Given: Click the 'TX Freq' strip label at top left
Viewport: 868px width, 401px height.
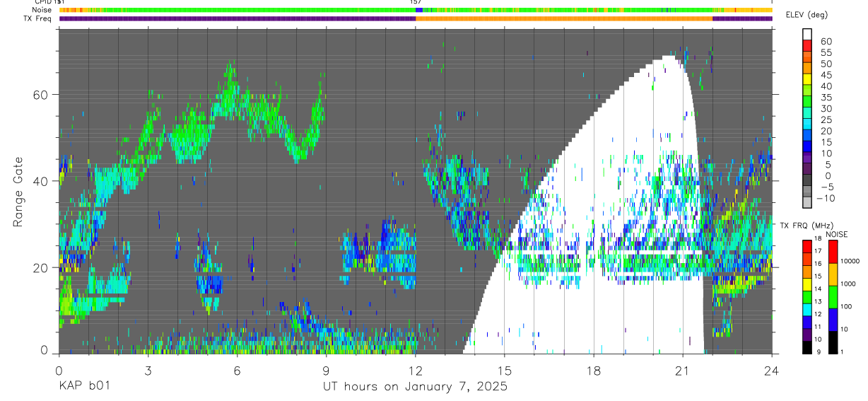Looking at the screenshot, I should [x=37, y=18].
